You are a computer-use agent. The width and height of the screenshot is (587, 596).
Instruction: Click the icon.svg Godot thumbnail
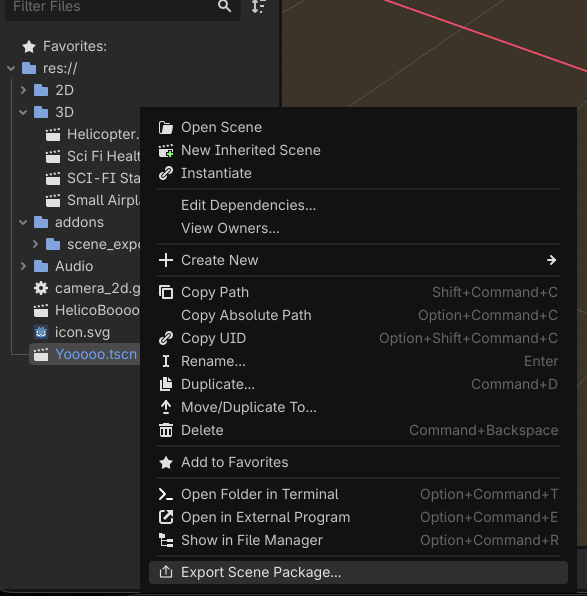click(41, 333)
